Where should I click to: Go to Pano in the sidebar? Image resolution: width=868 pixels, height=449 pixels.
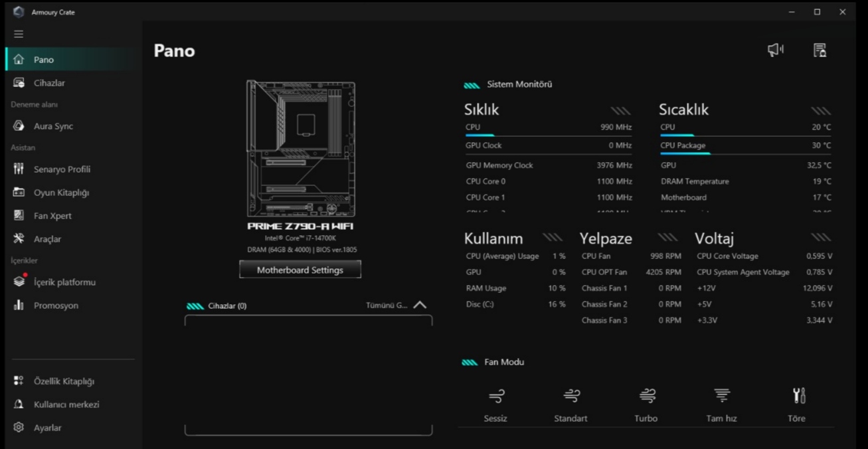(73, 59)
